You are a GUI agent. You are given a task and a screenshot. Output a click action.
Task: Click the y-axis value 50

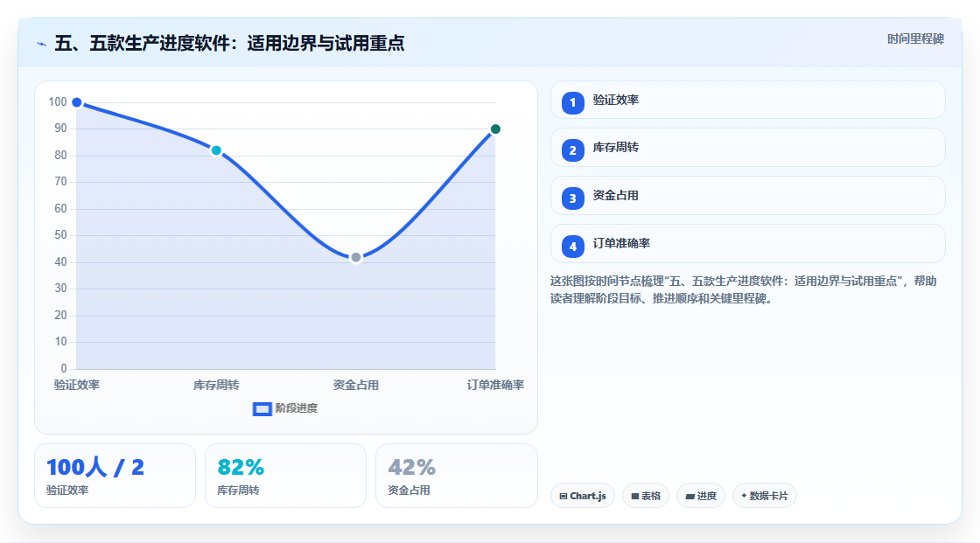pos(60,235)
